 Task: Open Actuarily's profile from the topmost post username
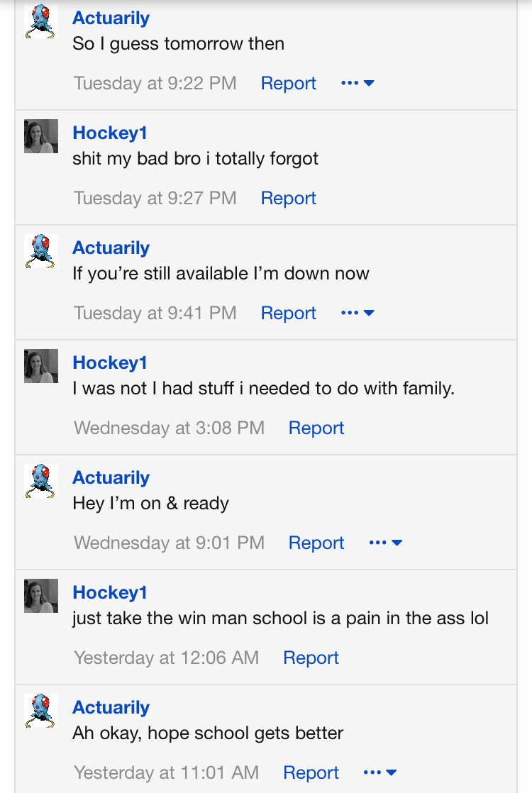point(111,18)
